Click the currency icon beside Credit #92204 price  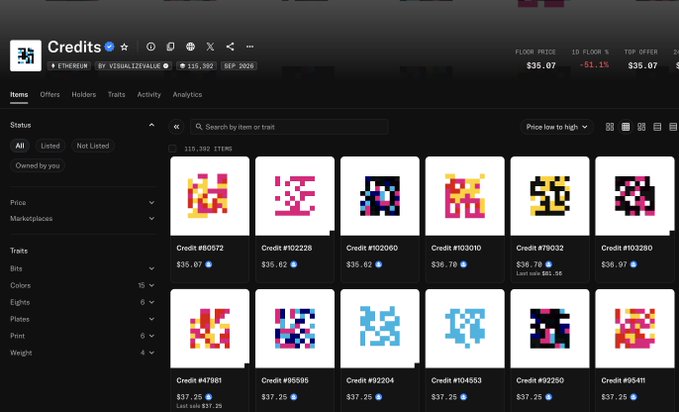tap(378, 397)
